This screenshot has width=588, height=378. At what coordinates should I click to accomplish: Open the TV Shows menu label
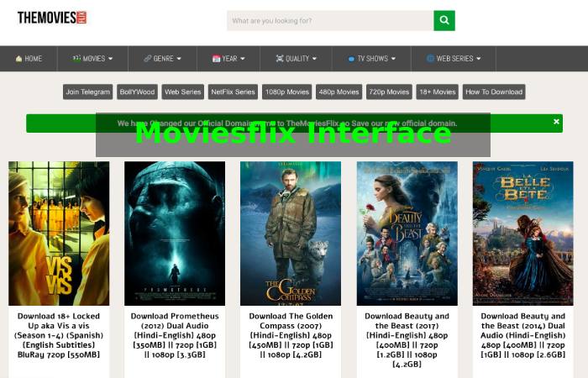point(372,59)
